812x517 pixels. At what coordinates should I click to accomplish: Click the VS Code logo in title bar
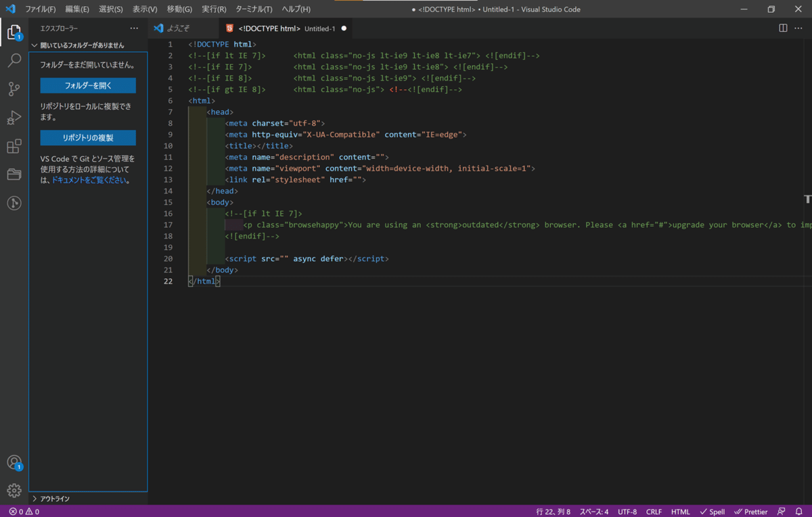[10, 9]
